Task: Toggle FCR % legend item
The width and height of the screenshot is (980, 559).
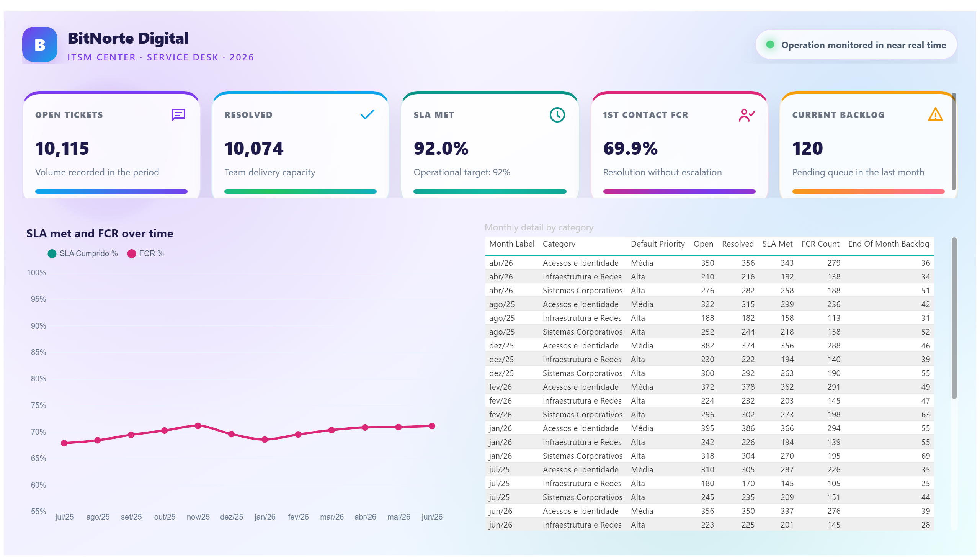Action: point(145,253)
